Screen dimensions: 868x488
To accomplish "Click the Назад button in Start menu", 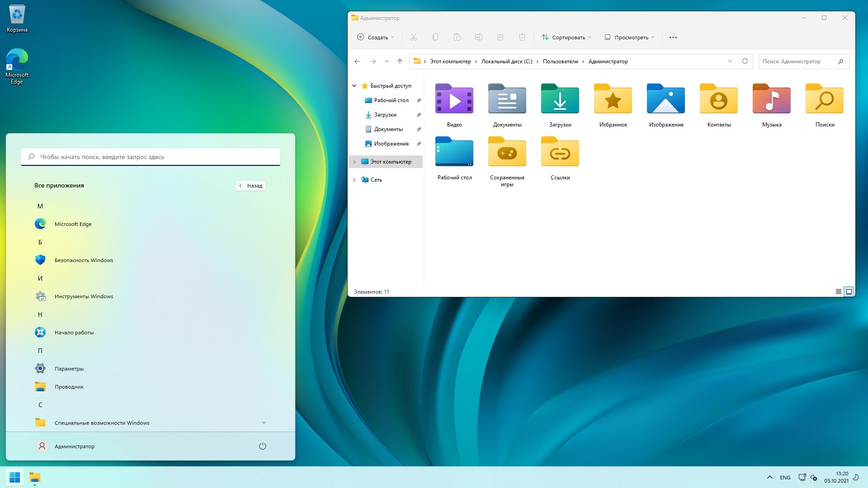I will (250, 185).
